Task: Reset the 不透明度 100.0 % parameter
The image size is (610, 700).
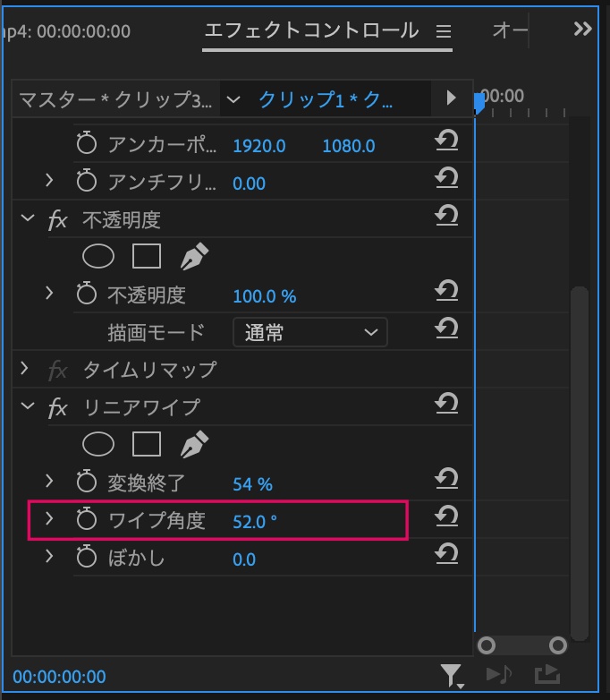Action: coord(446,290)
